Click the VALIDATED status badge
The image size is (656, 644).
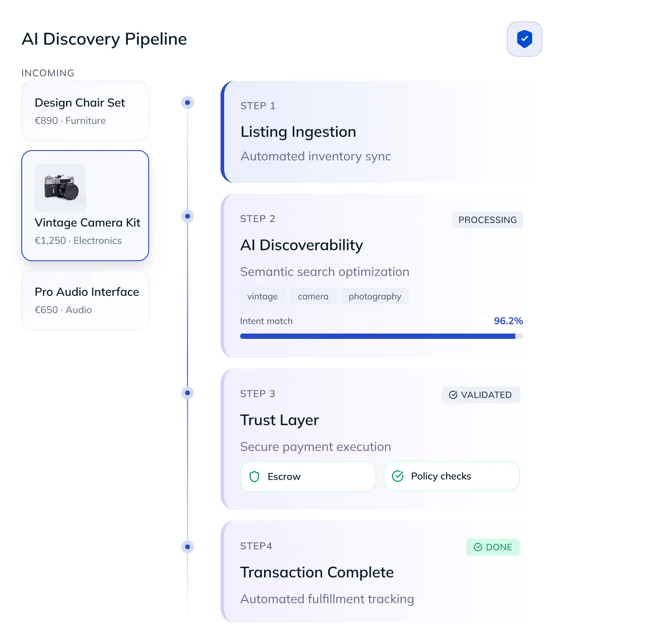point(481,395)
